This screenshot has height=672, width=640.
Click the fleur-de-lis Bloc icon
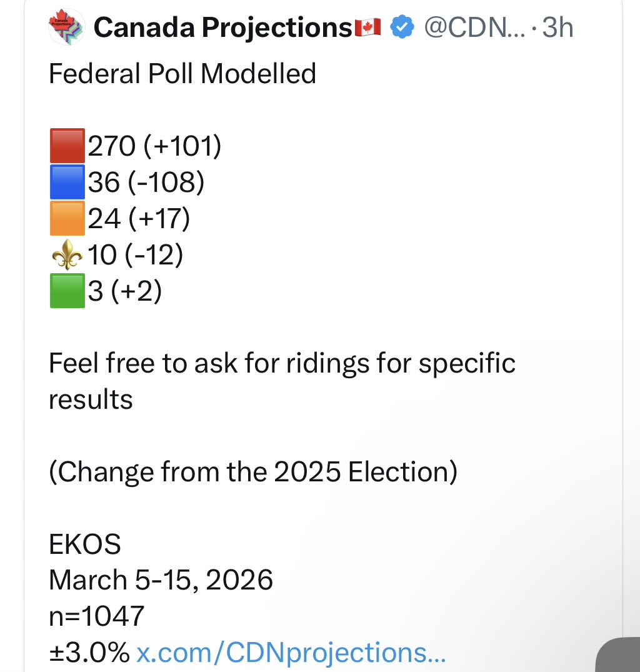coord(67,255)
